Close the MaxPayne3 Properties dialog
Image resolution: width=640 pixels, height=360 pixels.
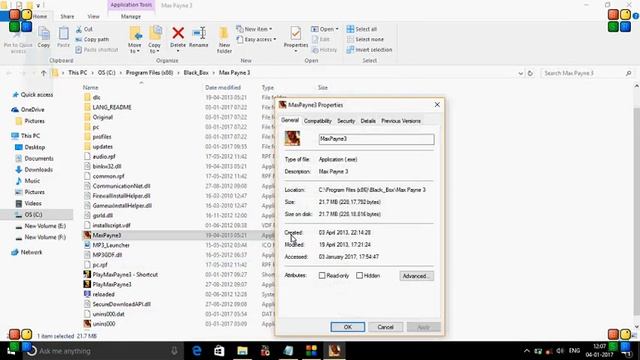437,105
